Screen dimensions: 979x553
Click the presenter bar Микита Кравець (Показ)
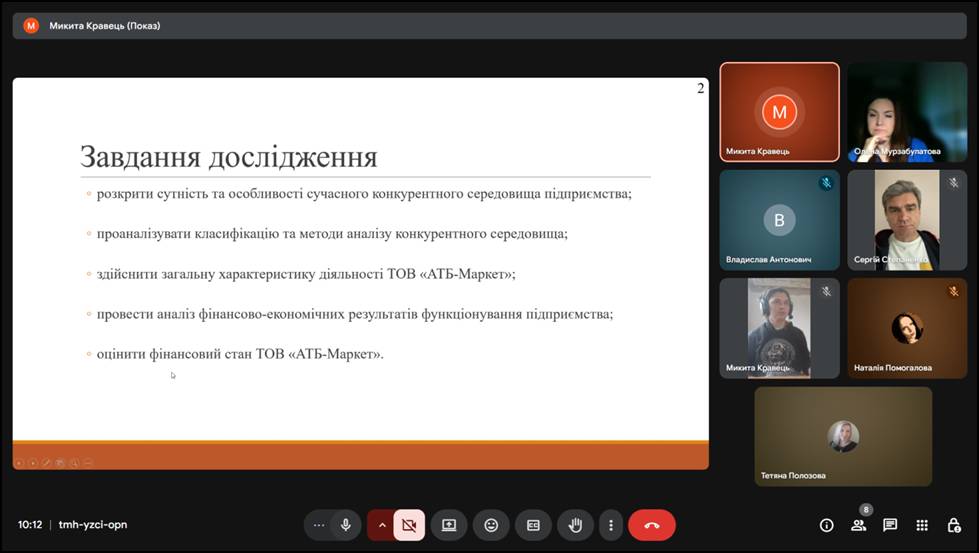pyautogui.click(x=105, y=26)
